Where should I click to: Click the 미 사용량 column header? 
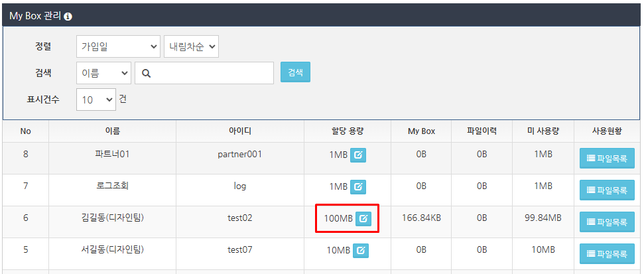point(543,131)
